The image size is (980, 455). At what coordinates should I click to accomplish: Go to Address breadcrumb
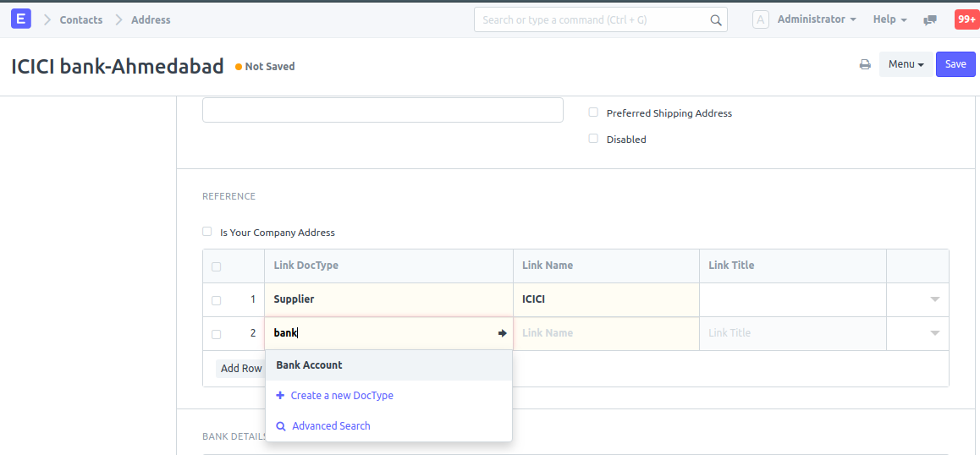coord(151,20)
